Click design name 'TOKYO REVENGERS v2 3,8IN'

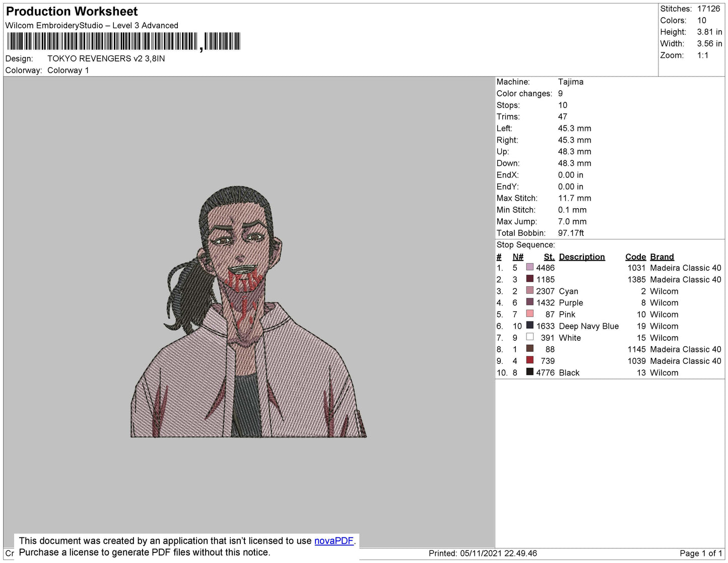coord(106,58)
